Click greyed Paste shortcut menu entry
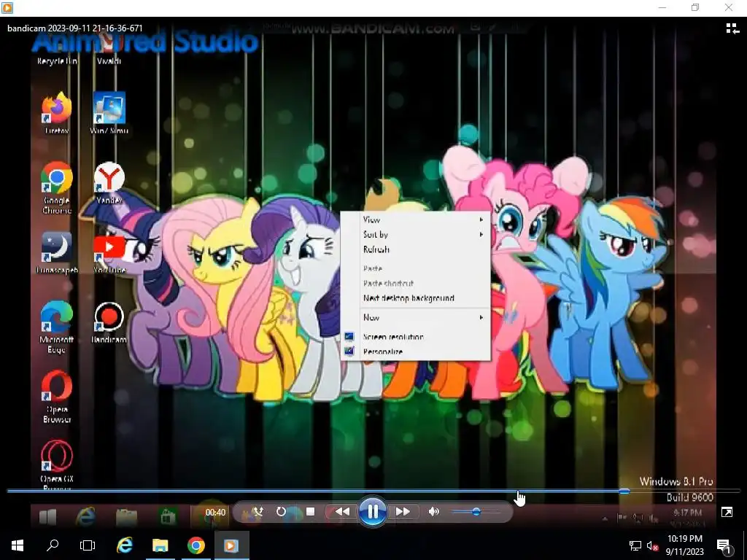Screen dimensions: 747x560 (415, 284)
